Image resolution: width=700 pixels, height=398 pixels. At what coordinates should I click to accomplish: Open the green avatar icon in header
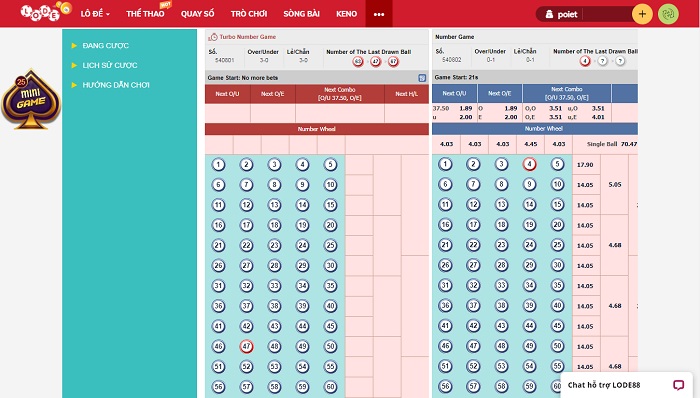pos(668,14)
